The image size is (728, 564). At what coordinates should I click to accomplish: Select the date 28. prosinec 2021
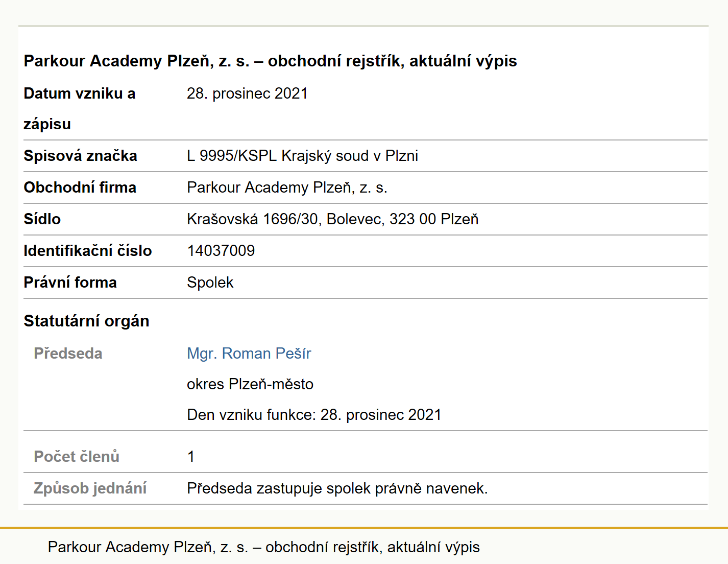click(248, 93)
